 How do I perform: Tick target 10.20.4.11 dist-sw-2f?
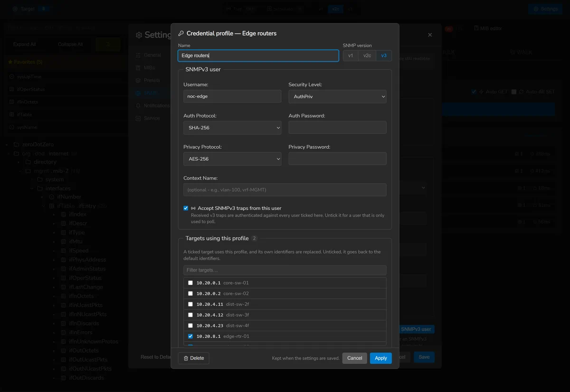tap(190, 304)
